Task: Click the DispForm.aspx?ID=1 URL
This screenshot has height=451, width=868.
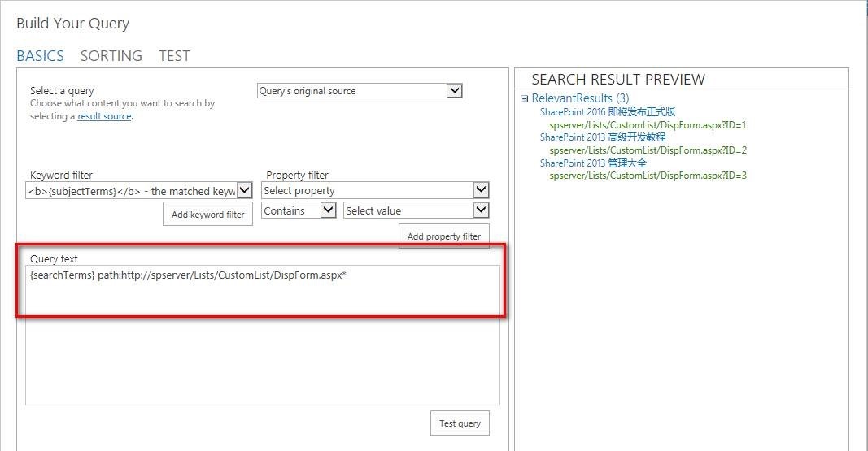Action: click(x=648, y=125)
